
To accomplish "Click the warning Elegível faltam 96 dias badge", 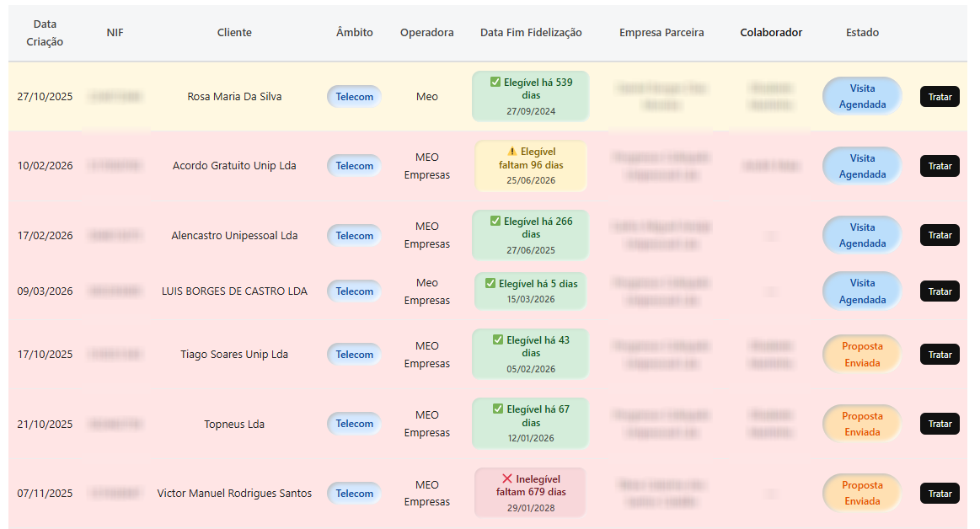I will 530,166.
